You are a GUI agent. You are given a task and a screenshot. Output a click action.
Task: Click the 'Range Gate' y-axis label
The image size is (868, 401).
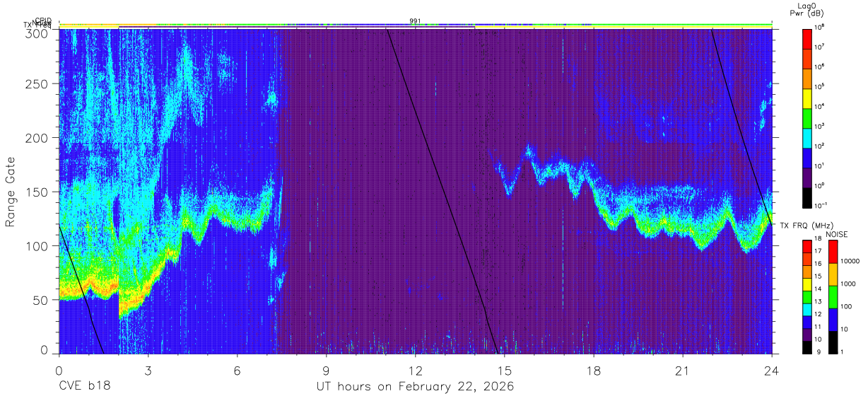click(11, 192)
